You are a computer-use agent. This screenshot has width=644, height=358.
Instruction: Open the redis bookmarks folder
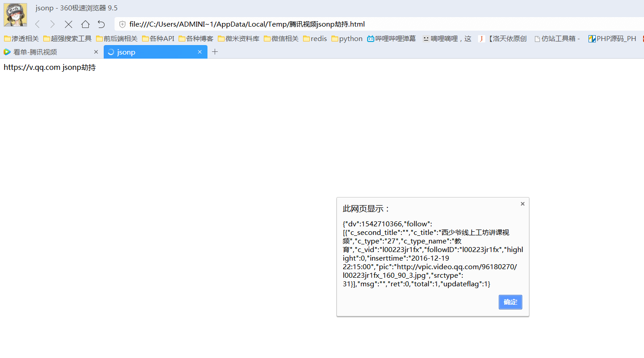[315, 39]
